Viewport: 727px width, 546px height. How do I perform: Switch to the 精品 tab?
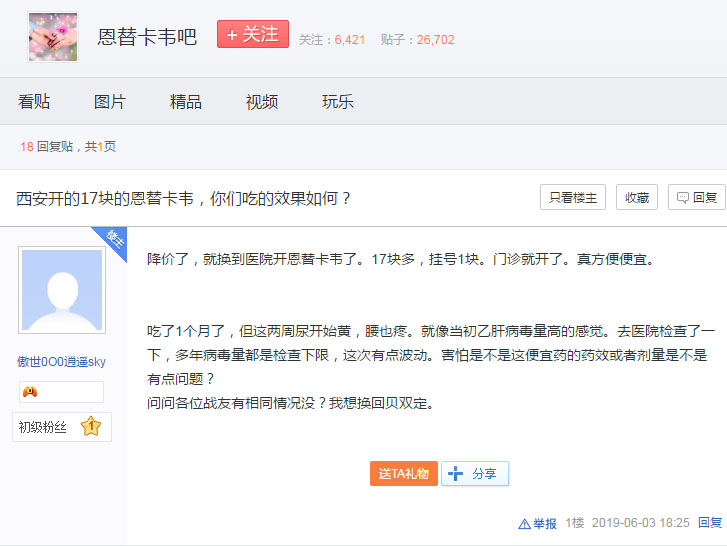185,102
